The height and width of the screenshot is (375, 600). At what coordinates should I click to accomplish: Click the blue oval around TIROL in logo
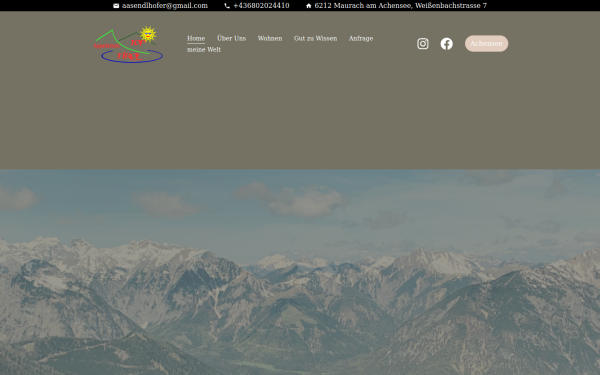[132, 56]
